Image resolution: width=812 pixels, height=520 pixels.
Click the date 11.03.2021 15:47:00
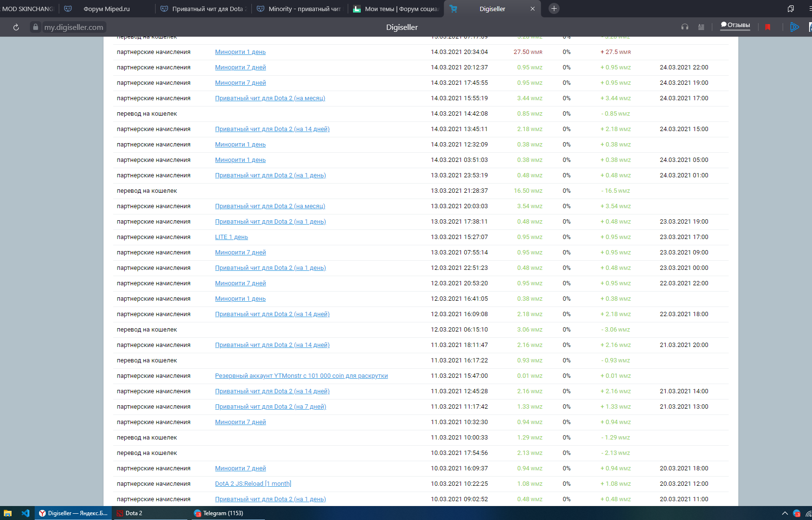(459, 376)
